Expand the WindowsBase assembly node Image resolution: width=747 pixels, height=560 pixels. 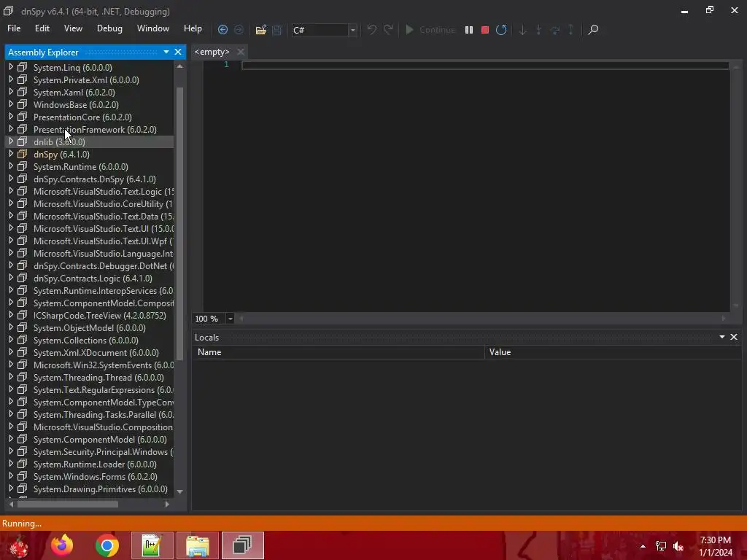[10, 104]
